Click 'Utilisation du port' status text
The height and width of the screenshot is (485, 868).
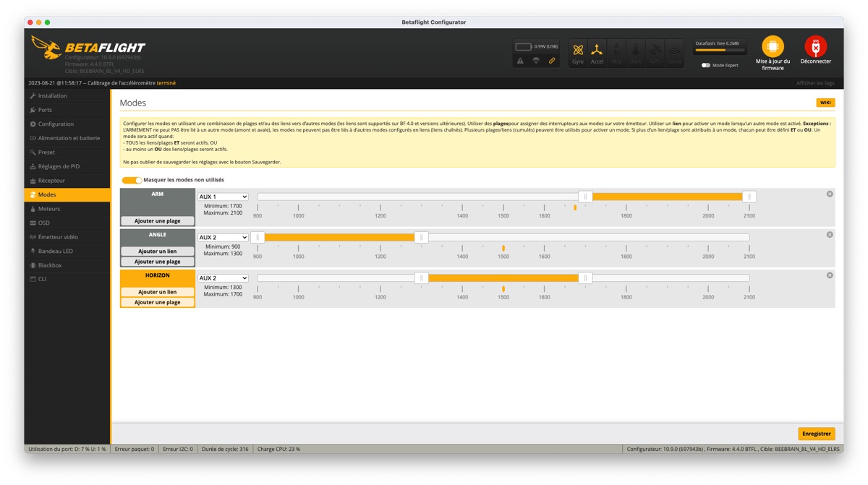coord(67,449)
